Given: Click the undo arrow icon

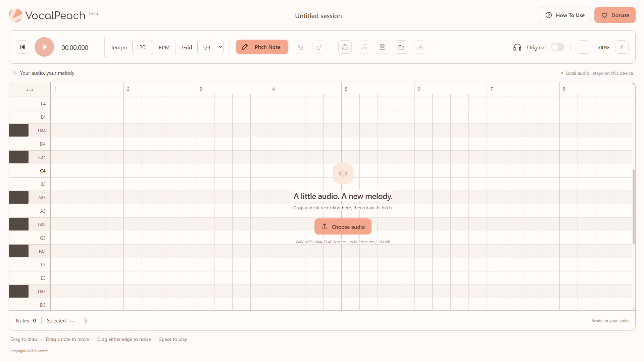Looking at the screenshot, I should pos(300,47).
